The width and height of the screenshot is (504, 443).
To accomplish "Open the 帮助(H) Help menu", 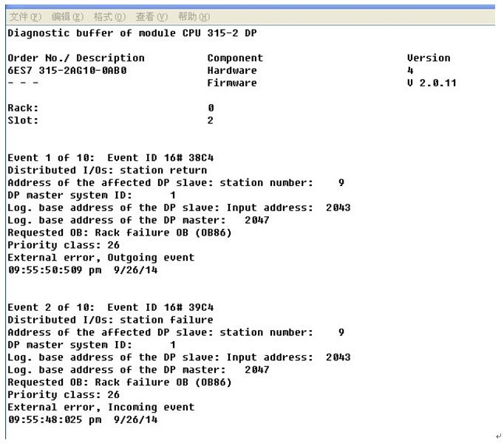I will 194,16.
